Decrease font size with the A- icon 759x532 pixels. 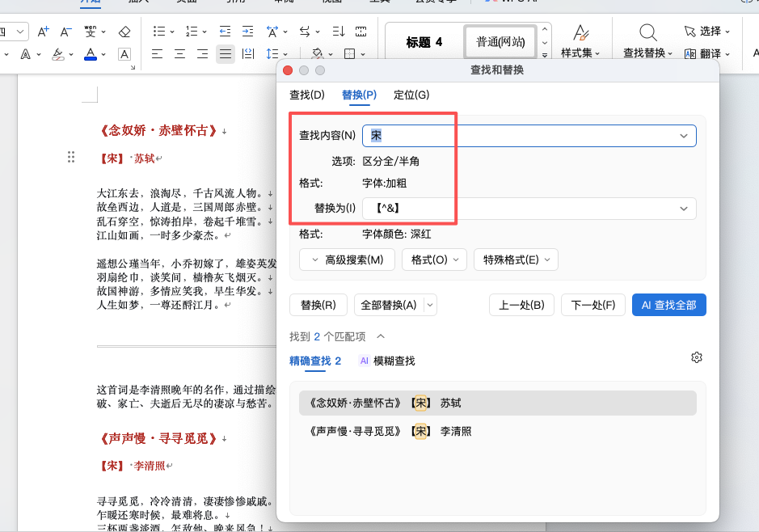(x=65, y=32)
